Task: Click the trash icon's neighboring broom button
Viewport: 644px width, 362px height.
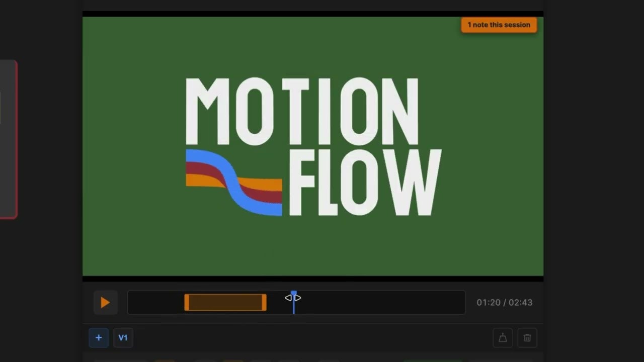Action: (503, 338)
